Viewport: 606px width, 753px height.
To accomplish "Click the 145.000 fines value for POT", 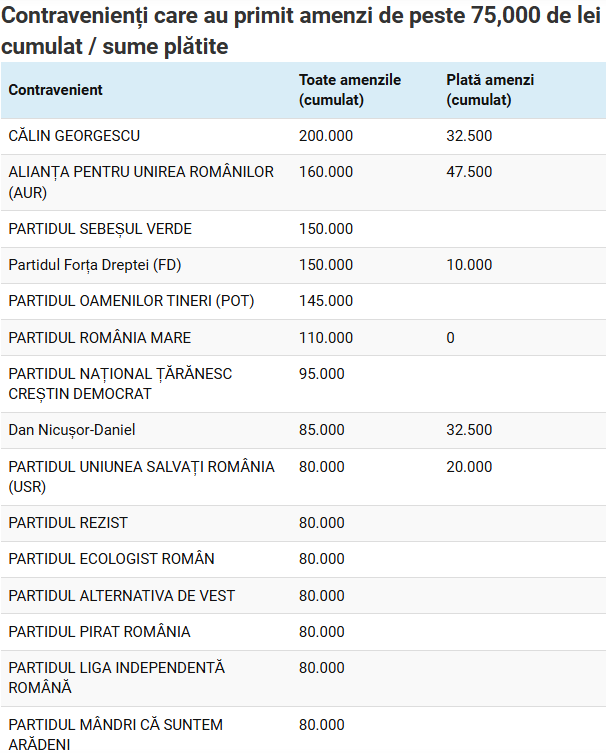I will click(x=326, y=301).
